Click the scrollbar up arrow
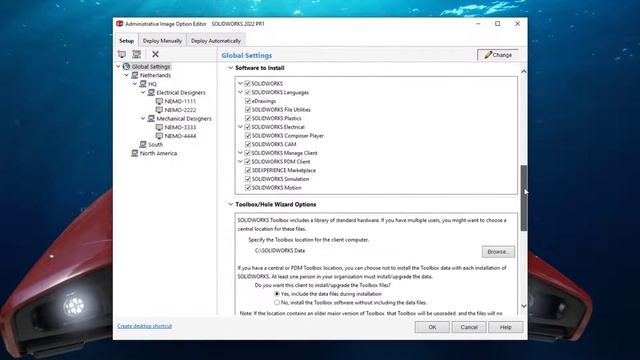Screen dimensions: 640x360 (524, 71)
